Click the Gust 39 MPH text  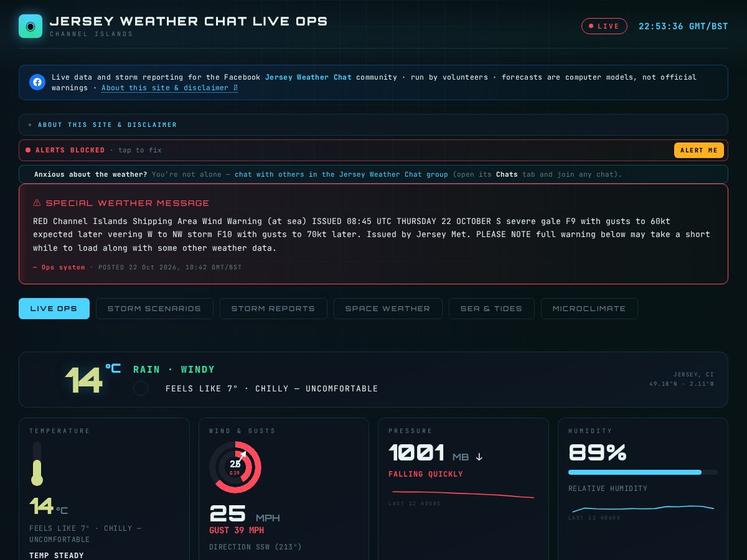pyautogui.click(x=237, y=530)
